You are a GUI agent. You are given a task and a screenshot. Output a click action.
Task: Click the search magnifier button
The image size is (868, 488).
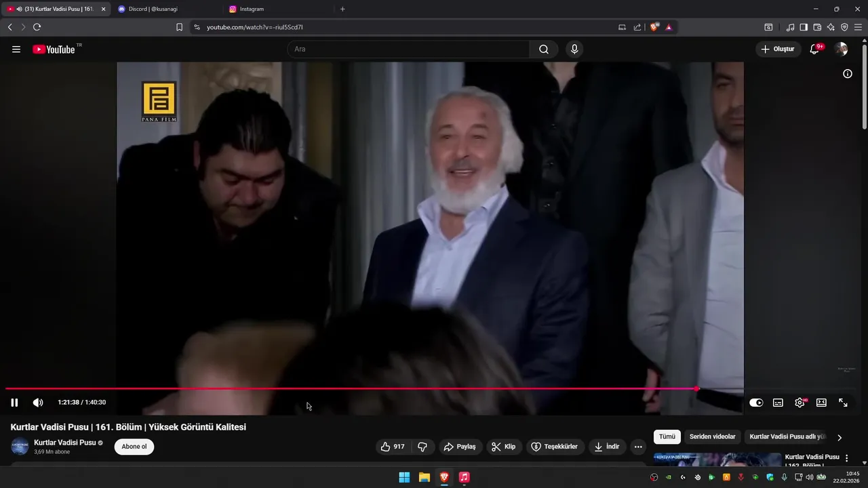pyautogui.click(x=544, y=49)
